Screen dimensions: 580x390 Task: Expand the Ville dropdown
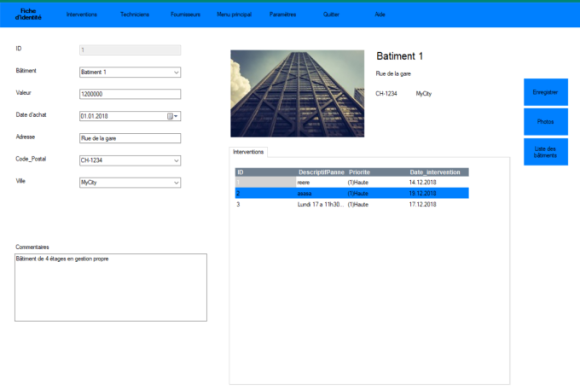(x=176, y=183)
